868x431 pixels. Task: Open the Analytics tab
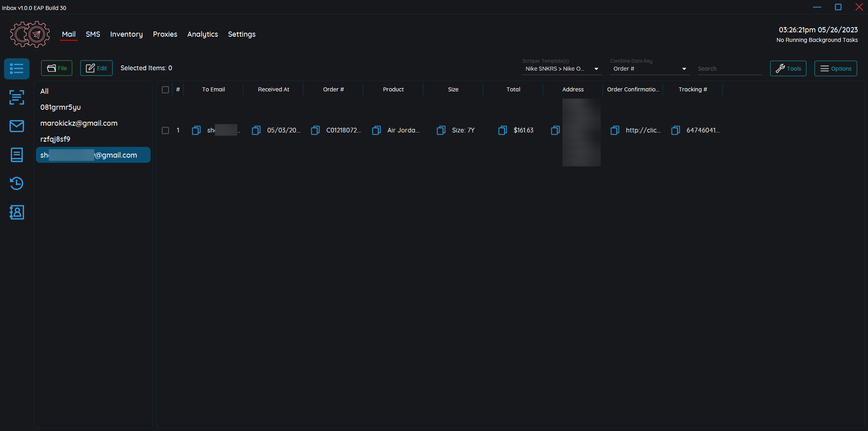(203, 34)
